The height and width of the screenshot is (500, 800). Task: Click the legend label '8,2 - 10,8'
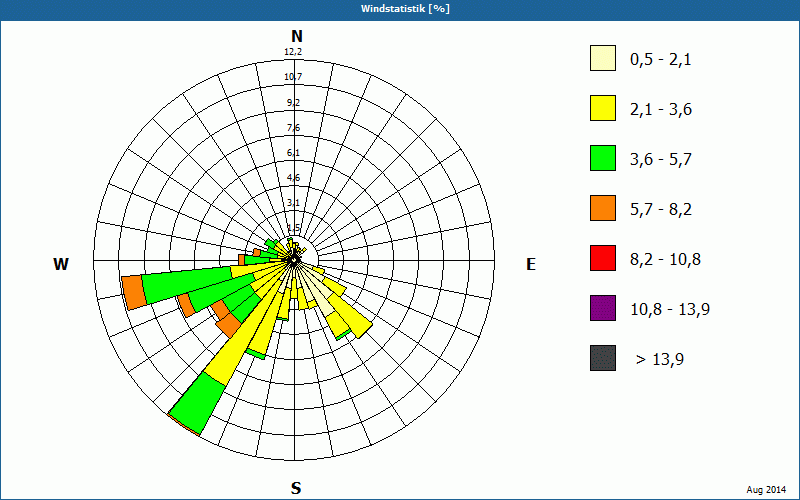point(665,260)
